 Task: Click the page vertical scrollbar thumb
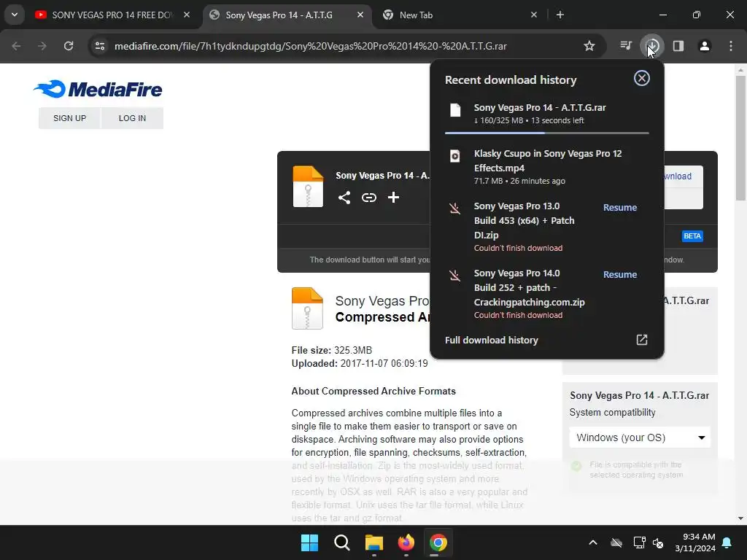740,138
